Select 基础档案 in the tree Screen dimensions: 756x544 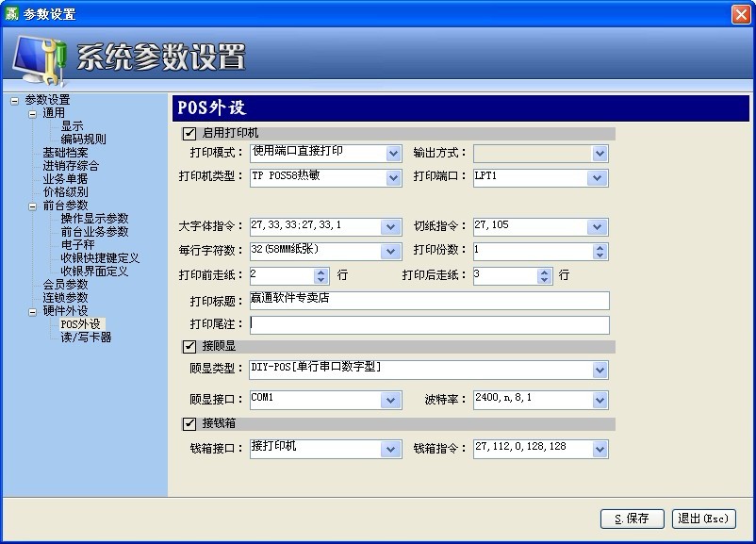[65, 153]
